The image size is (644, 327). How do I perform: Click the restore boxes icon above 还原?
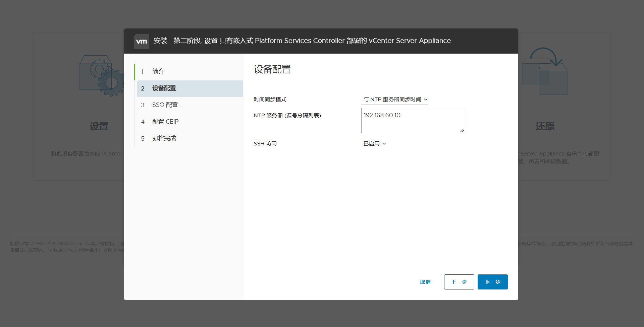545,71
